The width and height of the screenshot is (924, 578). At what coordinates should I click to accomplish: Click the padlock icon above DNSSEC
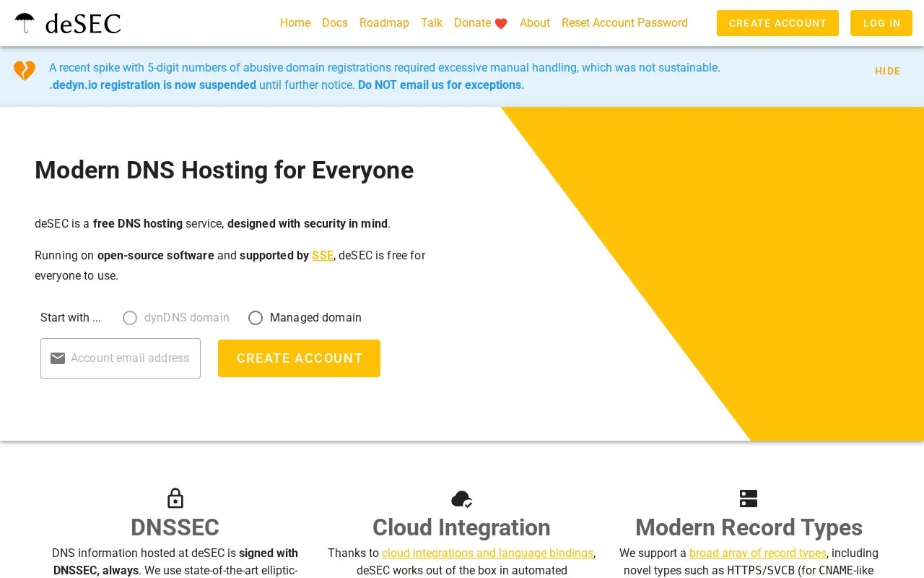[x=175, y=499]
